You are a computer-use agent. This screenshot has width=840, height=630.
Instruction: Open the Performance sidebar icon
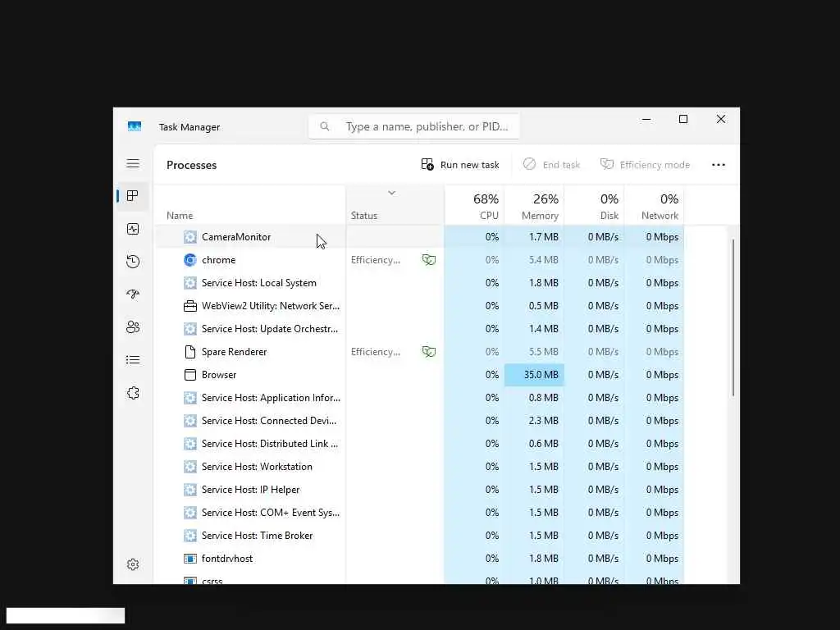click(x=133, y=230)
